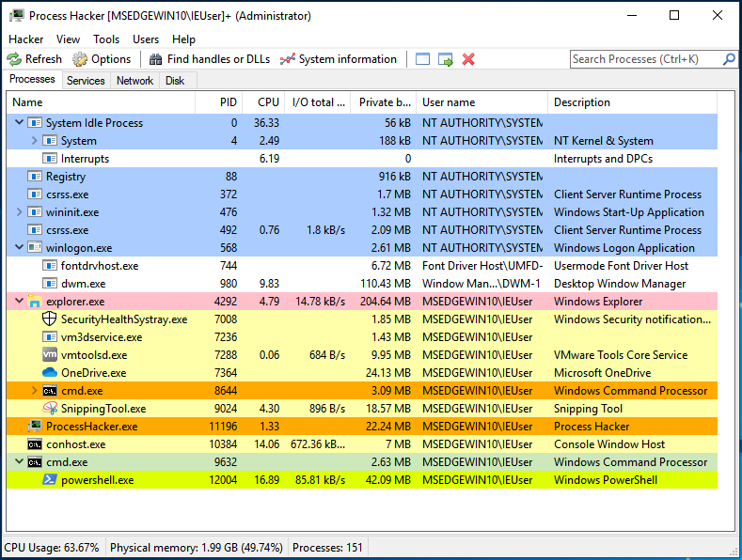Open the Help menu
The height and width of the screenshot is (560, 742).
[183, 39]
